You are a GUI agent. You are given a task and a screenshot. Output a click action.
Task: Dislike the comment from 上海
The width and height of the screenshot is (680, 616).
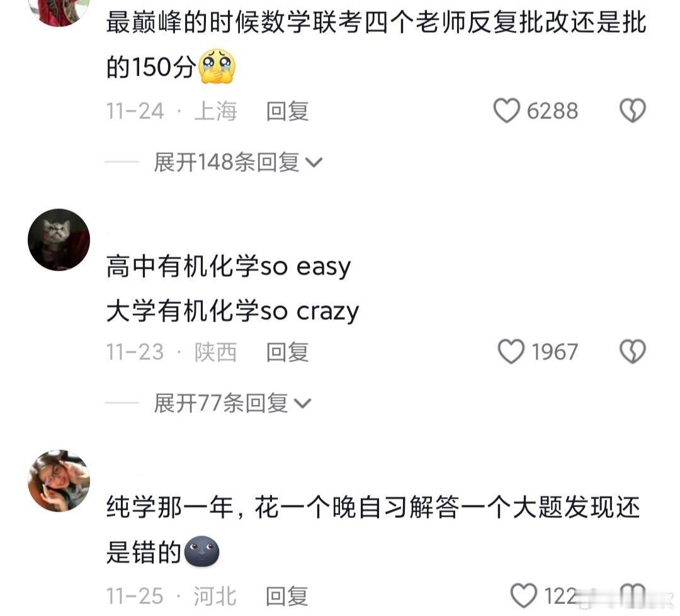pos(633,111)
